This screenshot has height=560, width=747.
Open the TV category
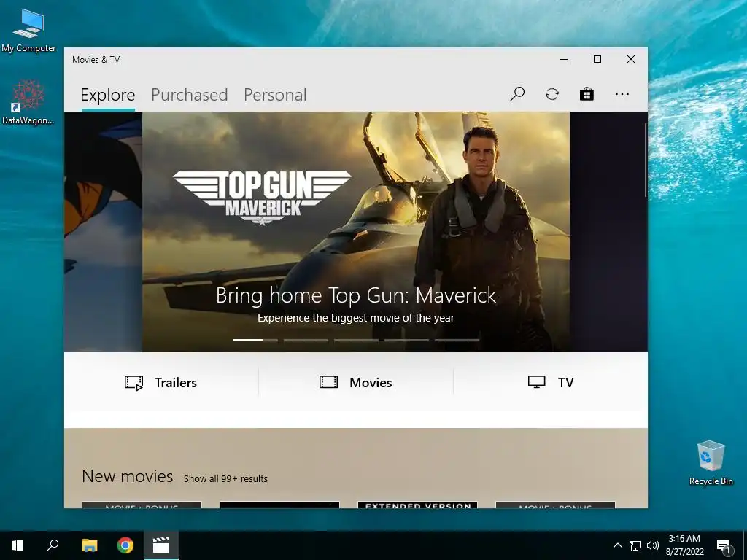[551, 382]
